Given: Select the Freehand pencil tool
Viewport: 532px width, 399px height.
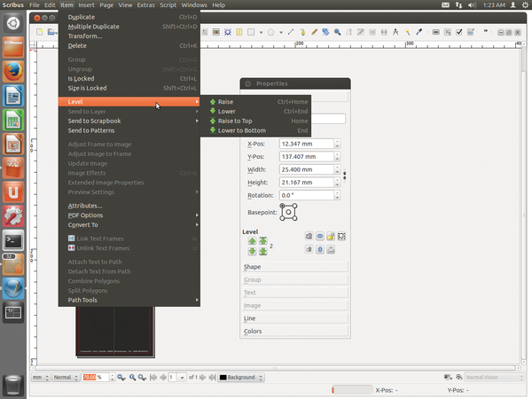Looking at the screenshot, I should (x=314, y=32).
